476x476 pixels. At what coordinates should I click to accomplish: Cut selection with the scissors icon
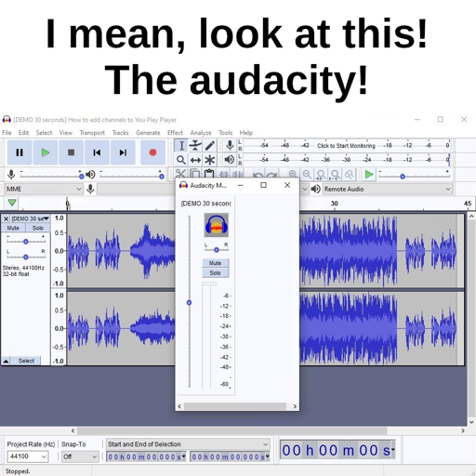(180, 174)
